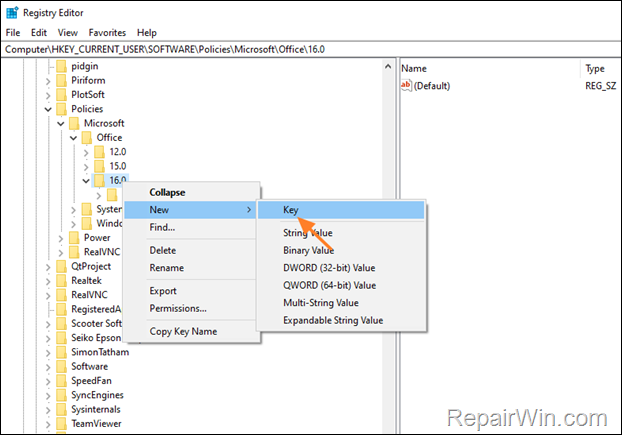The image size is (622, 435).
Task: Click the Office folder icon
Action: (x=86, y=138)
